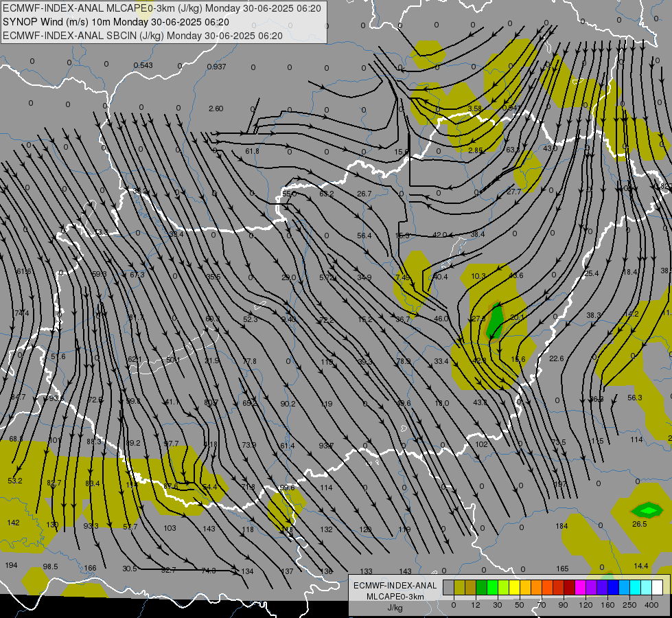The width and height of the screenshot is (672, 618).
Task: Click the map value 194
Action: [11, 565]
